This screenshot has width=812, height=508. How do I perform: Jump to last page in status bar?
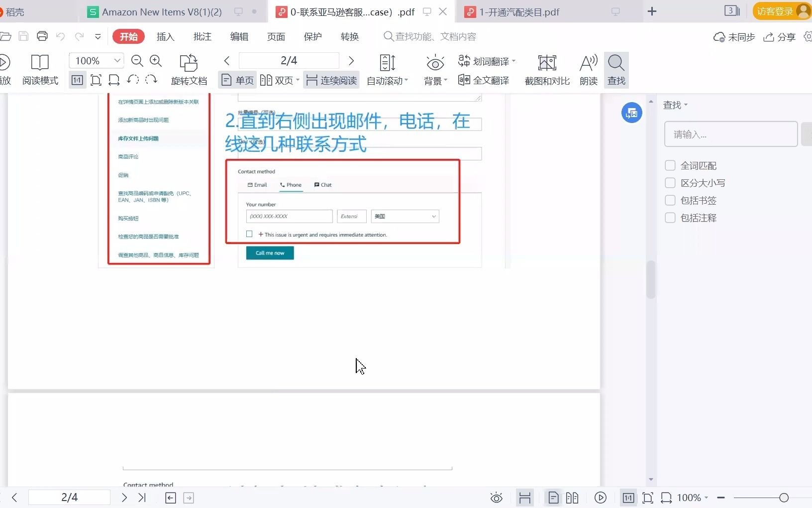[x=142, y=497]
